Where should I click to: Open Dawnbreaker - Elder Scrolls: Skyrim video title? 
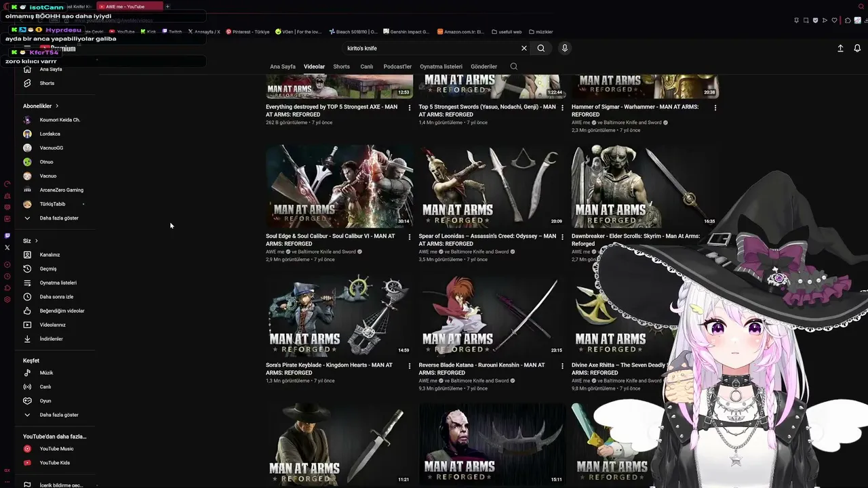click(x=635, y=240)
